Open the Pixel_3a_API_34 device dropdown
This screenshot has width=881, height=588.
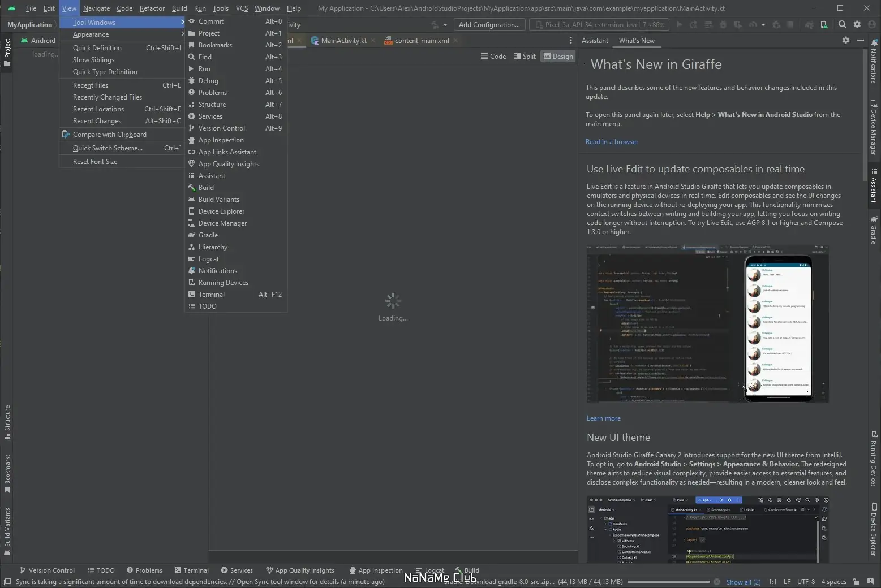[x=599, y=24]
